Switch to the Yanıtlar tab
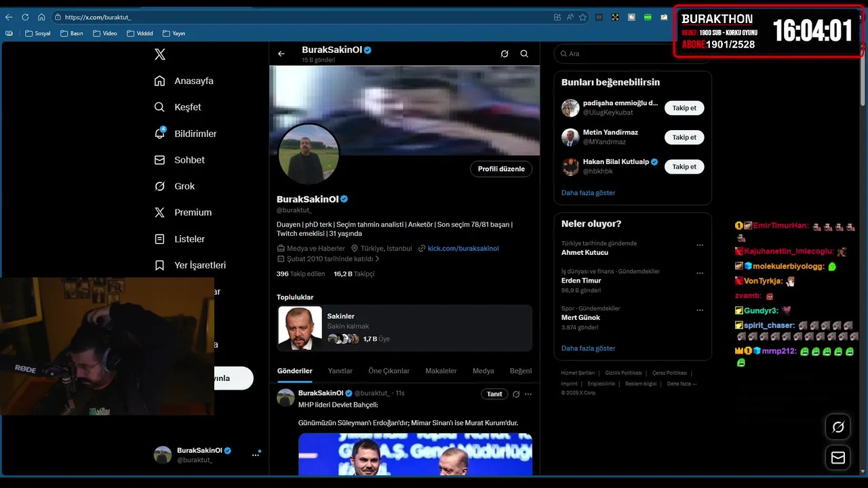 tap(340, 371)
